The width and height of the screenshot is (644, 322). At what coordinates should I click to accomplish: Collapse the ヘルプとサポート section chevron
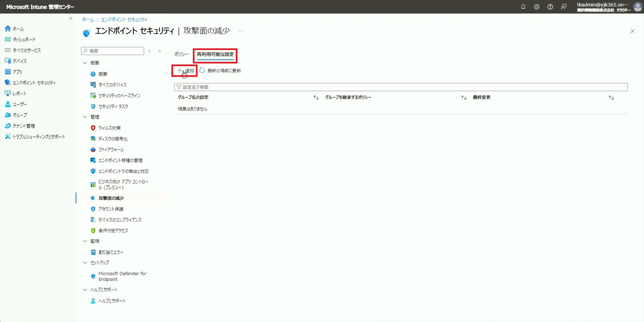tap(85, 289)
